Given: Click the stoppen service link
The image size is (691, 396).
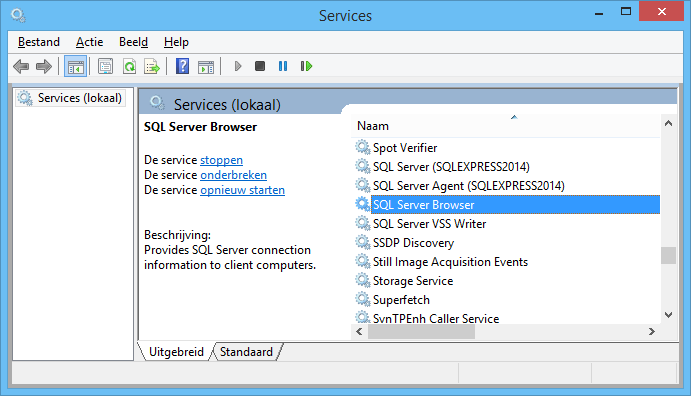Looking at the screenshot, I should pos(221,160).
